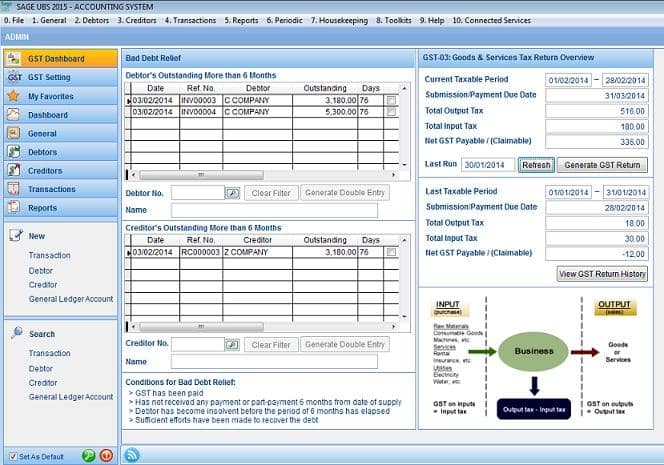The image size is (664, 465).
Task: Click the creditor Name input field
Action: tap(274, 362)
